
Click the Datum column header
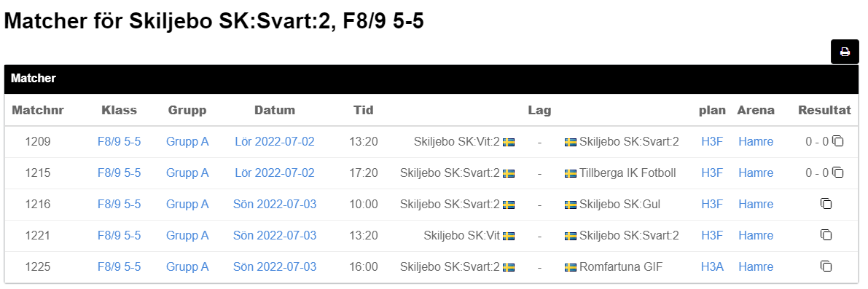(x=275, y=110)
